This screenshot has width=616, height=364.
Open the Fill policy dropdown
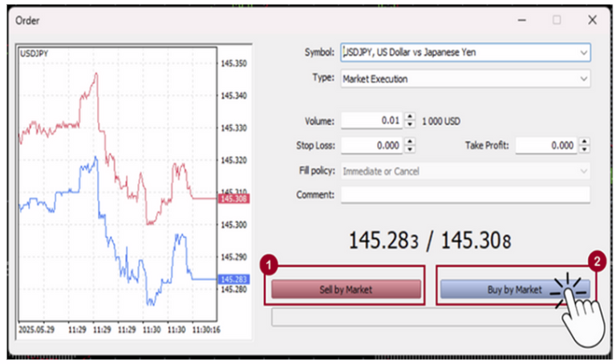(x=583, y=171)
